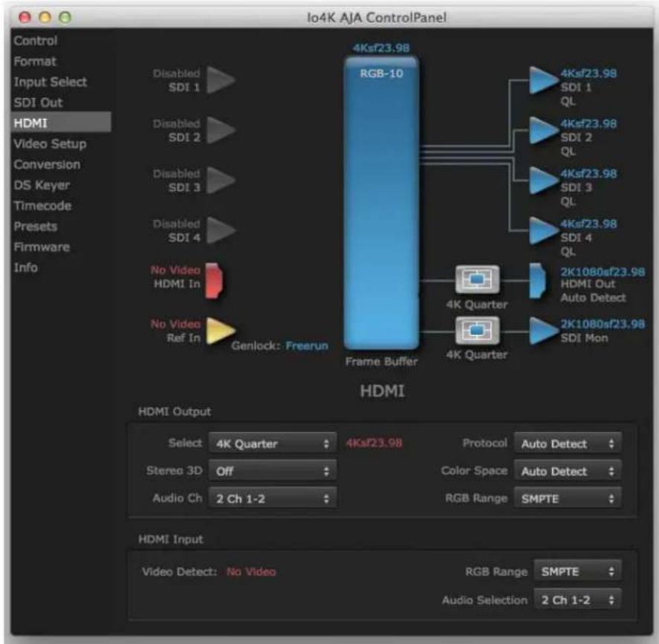Viewport: 659px width, 644px height.
Task: Click the blue HDMI Out connector icon
Action: (x=536, y=280)
